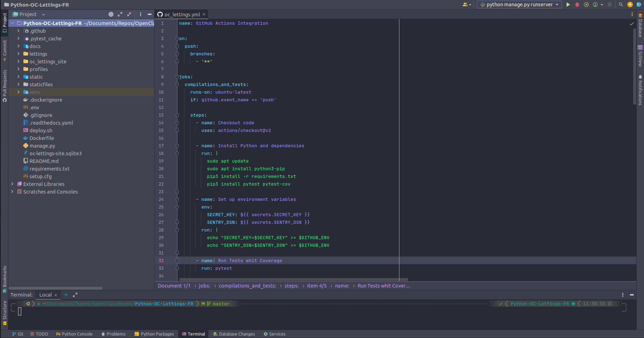Select opened file with the target icon
Screen dimensions: 644x338
pyautogui.click(x=111, y=14)
